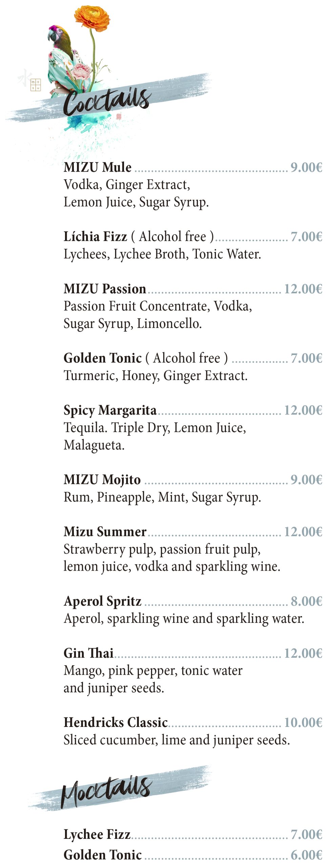
Task: Click the faint water kanji character
Action: coord(24,78)
